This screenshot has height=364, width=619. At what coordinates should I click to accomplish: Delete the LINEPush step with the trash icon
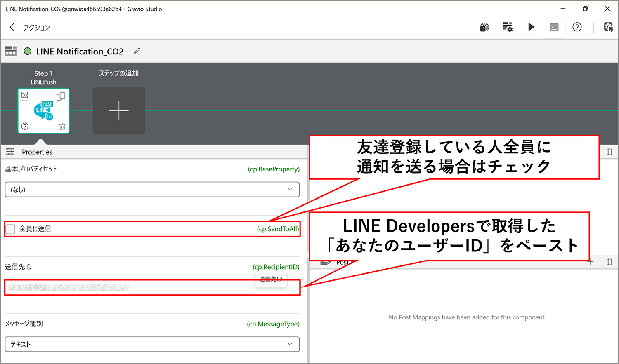pyautogui.click(x=62, y=127)
